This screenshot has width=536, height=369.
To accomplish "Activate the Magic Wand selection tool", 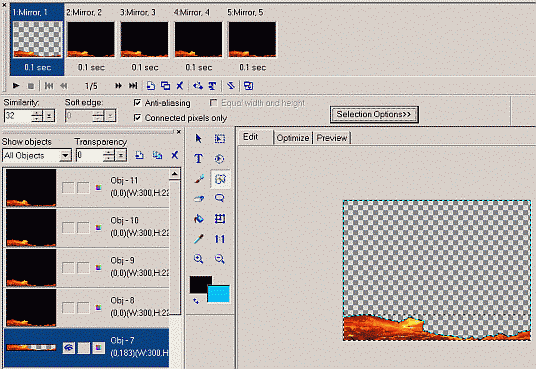I will [220, 179].
